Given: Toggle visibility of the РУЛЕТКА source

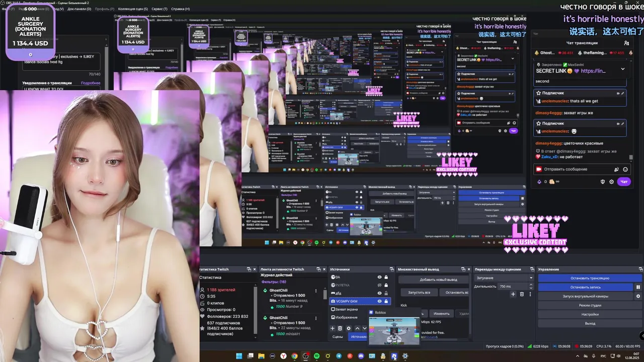Looking at the screenshot, I should pyautogui.click(x=379, y=285).
